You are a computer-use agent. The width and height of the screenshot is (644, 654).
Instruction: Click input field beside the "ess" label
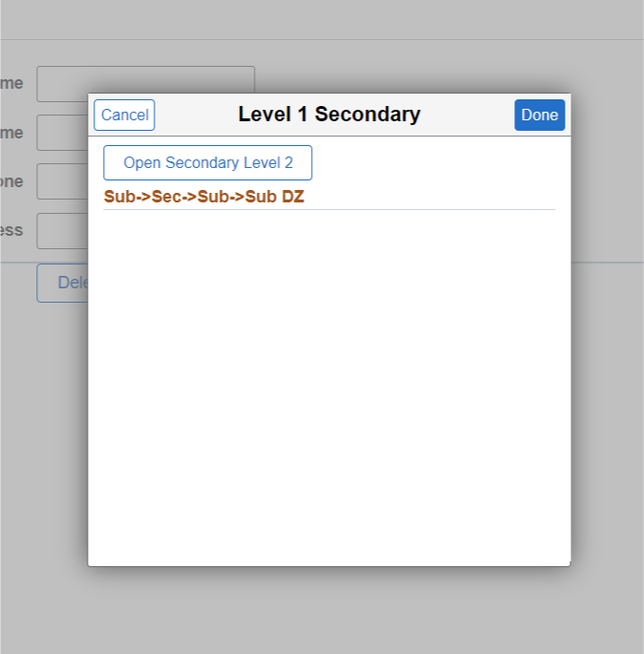(x=62, y=230)
